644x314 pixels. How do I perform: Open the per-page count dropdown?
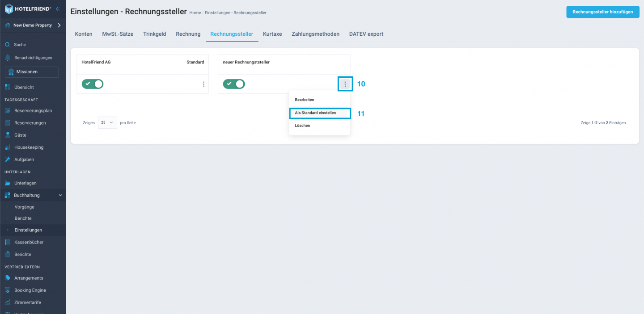tap(107, 122)
